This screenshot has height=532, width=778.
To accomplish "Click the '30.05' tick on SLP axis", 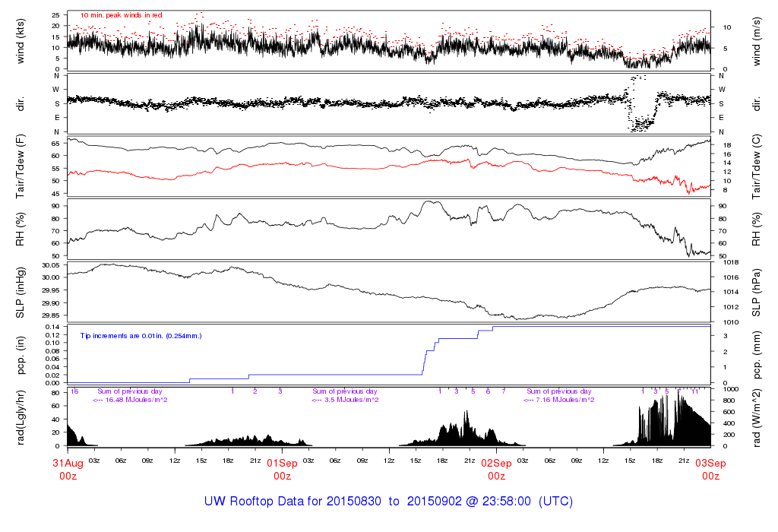I will 51,265.
